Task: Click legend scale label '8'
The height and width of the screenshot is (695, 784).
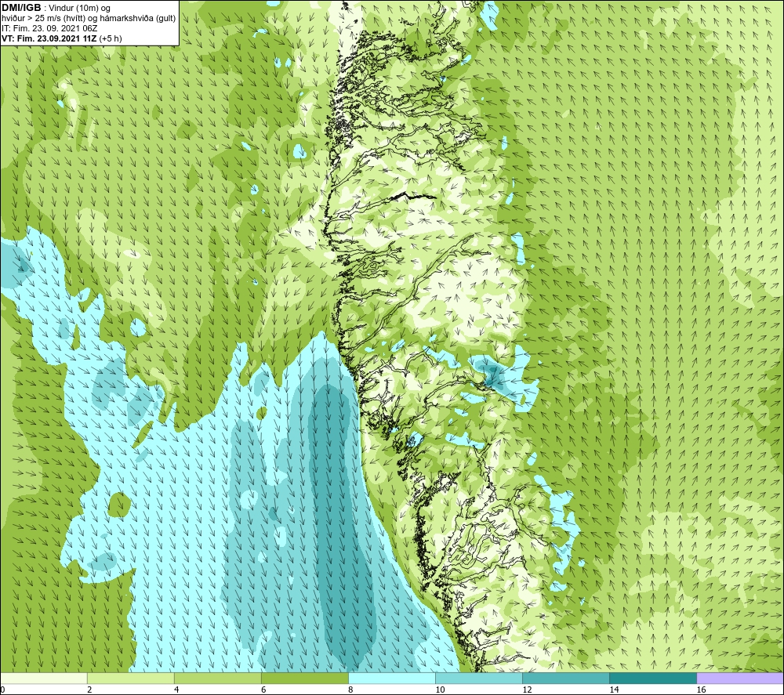Action: pyautogui.click(x=350, y=690)
